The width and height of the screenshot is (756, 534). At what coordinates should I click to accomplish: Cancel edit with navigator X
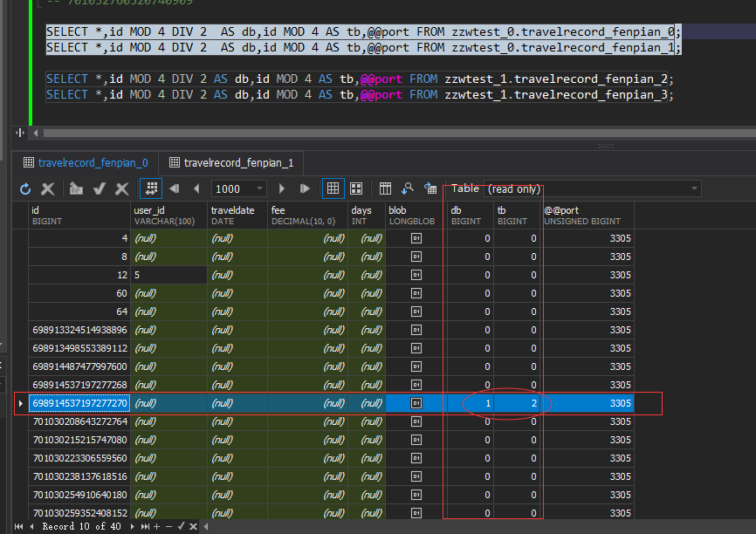click(x=193, y=527)
